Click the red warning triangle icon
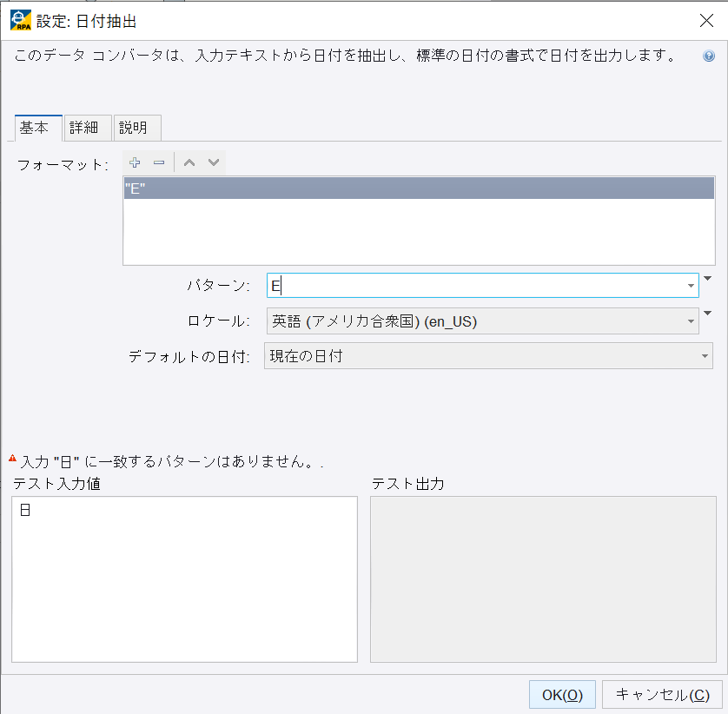 coord(12,459)
